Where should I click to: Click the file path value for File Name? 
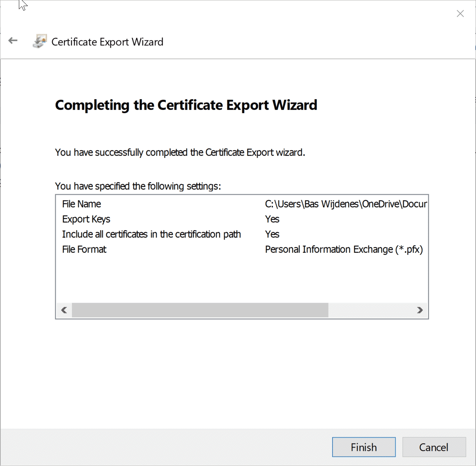click(345, 204)
